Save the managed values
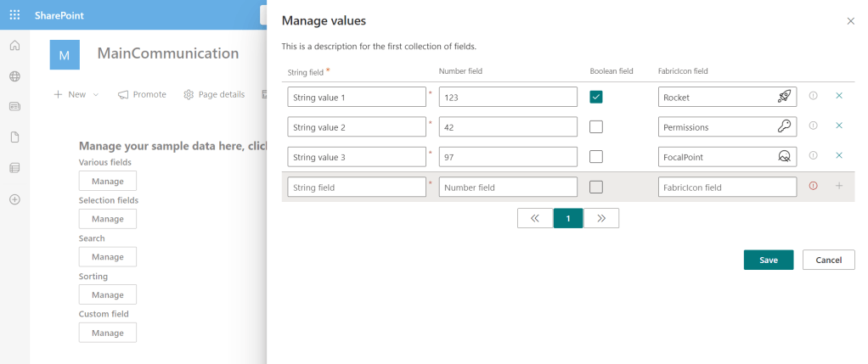The width and height of the screenshot is (868, 364). [768, 260]
